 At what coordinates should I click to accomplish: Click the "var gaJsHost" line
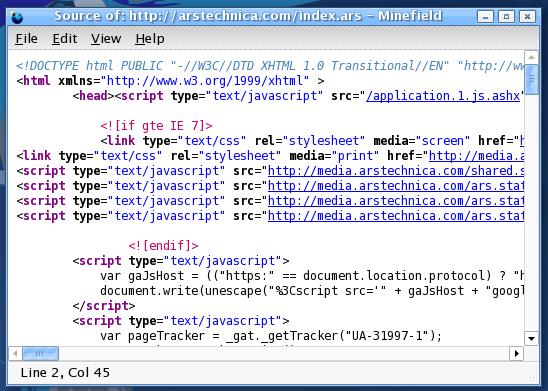[312, 276]
